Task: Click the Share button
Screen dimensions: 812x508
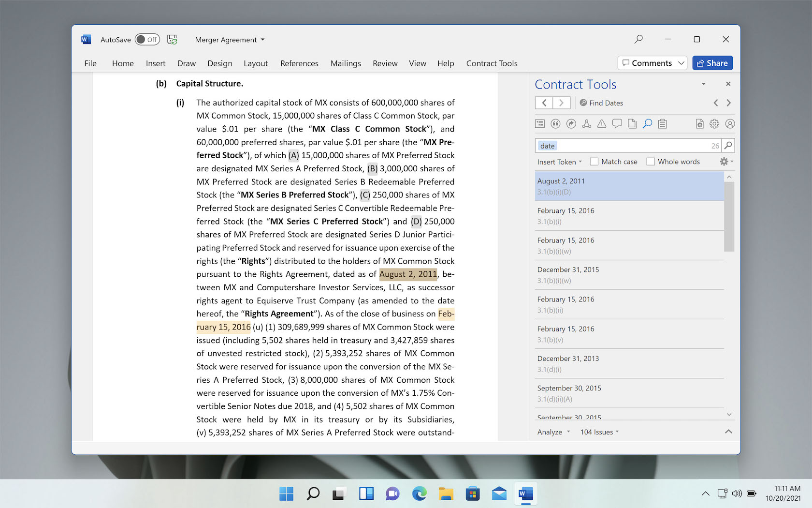Action: [x=712, y=63]
